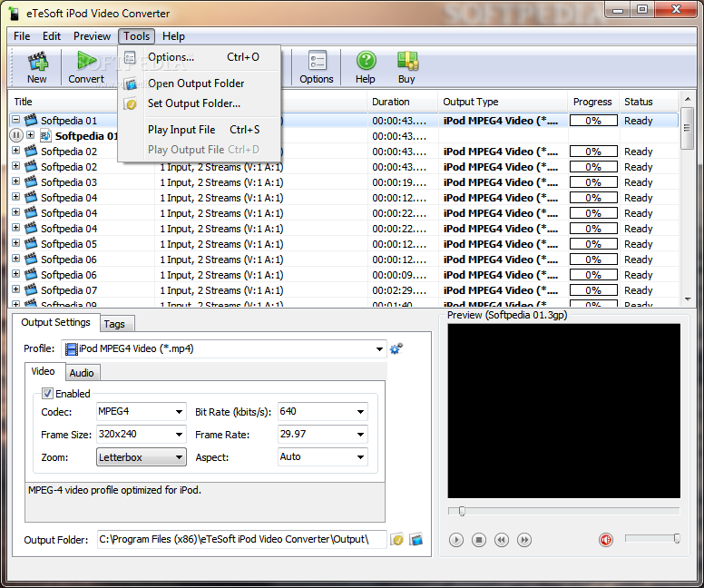Click the Buy toolbar icon
This screenshot has width=704, height=588.
pos(406,67)
